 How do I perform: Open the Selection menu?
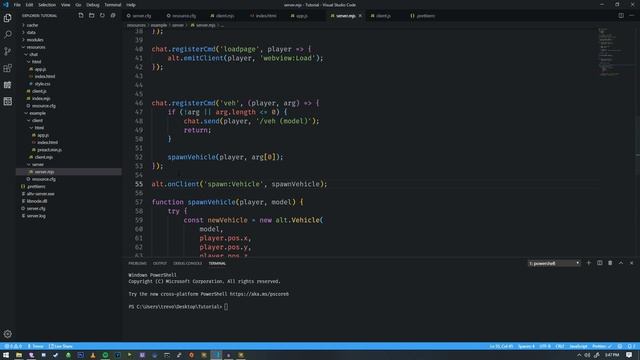[x=47, y=5]
